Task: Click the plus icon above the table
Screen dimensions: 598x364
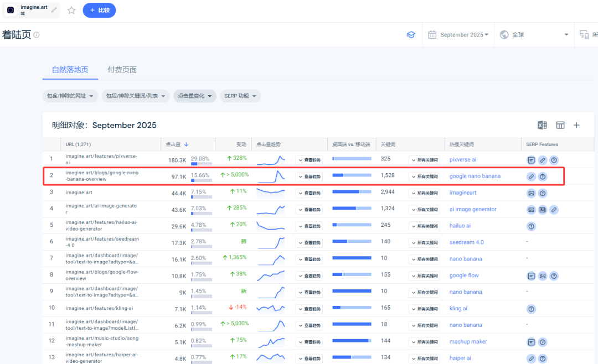Action: coord(576,125)
